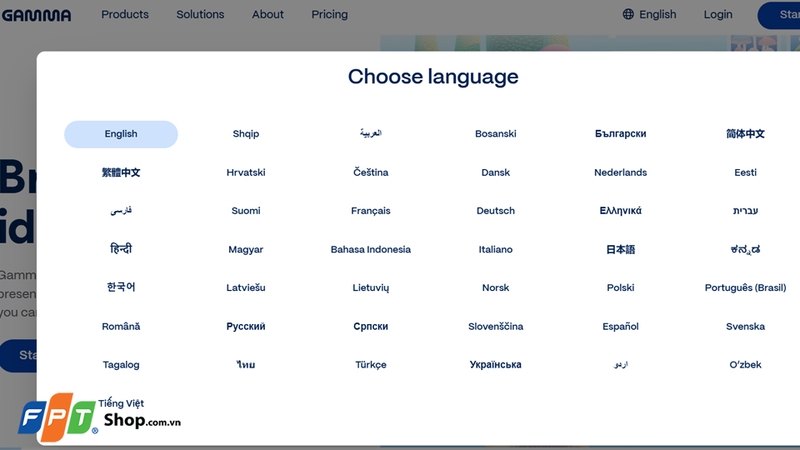
Task: Select Bahasa Indonesia language
Action: click(371, 250)
